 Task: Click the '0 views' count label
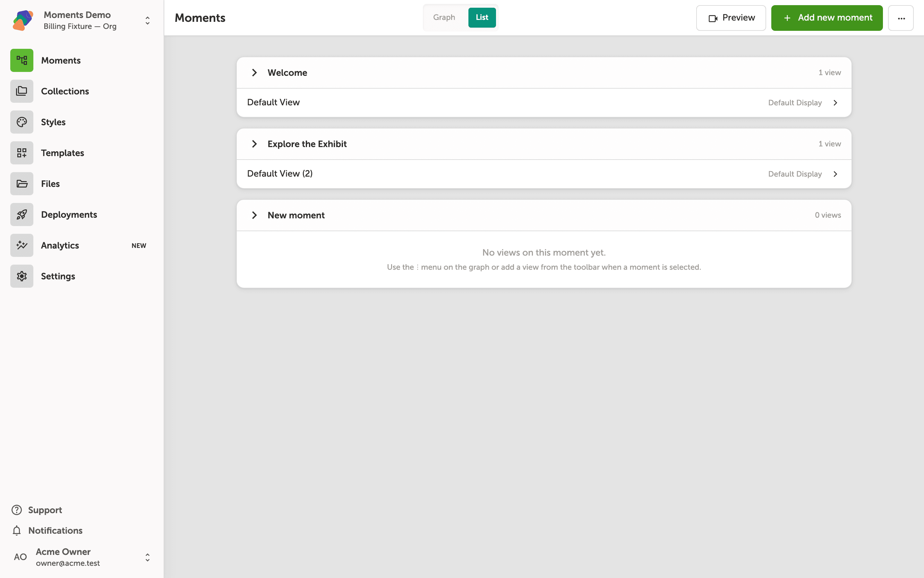[x=828, y=215]
